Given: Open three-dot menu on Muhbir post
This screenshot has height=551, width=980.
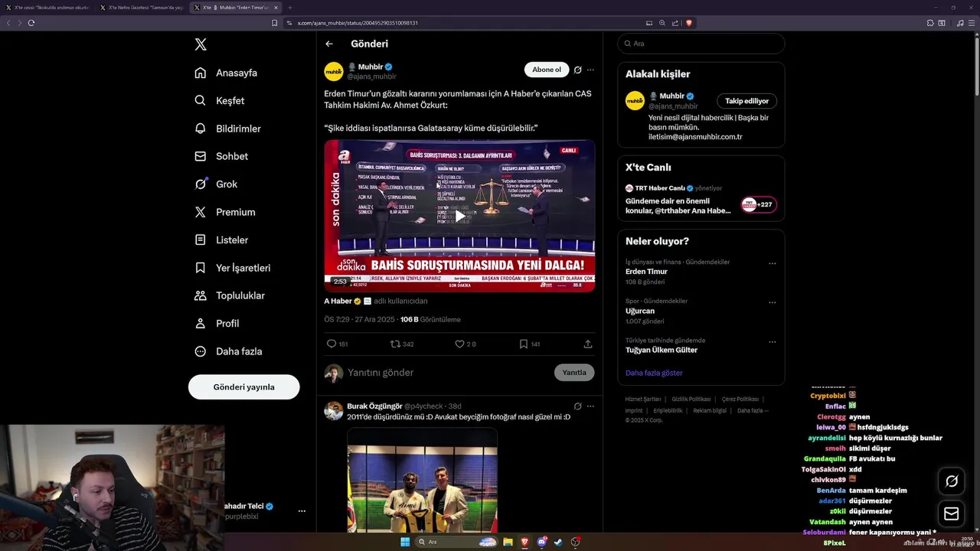Looking at the screenshot, I should (x=590, y=70).
